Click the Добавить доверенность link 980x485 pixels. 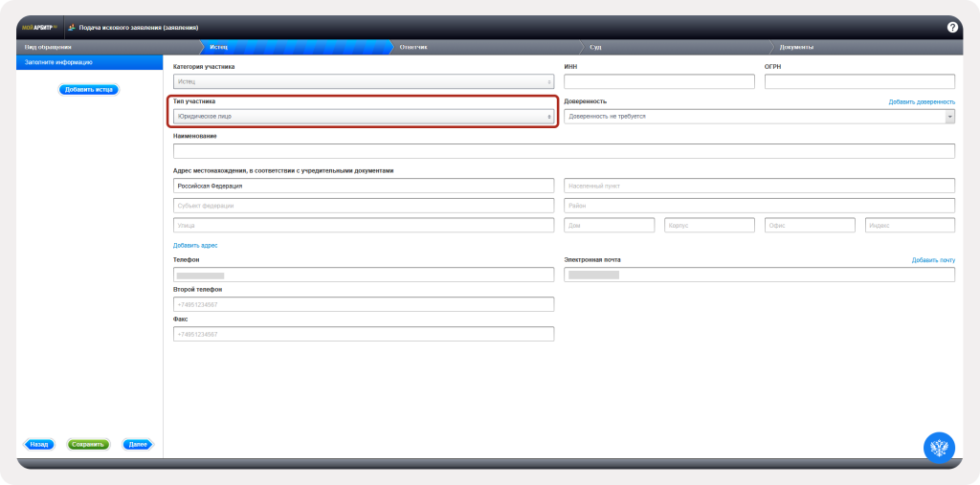point(921,101)
